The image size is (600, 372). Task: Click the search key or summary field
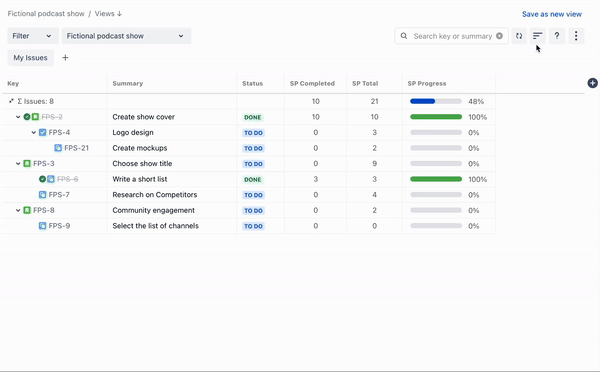tap(453, 36)
